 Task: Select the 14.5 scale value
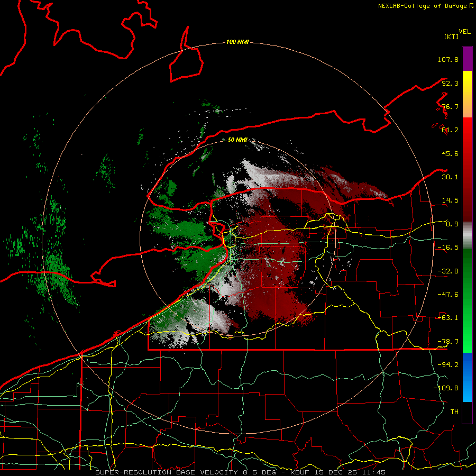coord(450,200)
